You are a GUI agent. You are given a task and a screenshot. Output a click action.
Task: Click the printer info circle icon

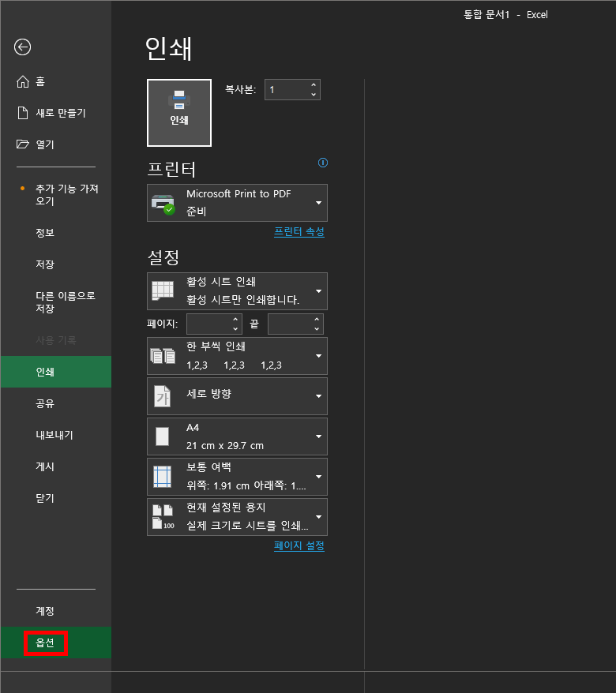click(323, 163)
